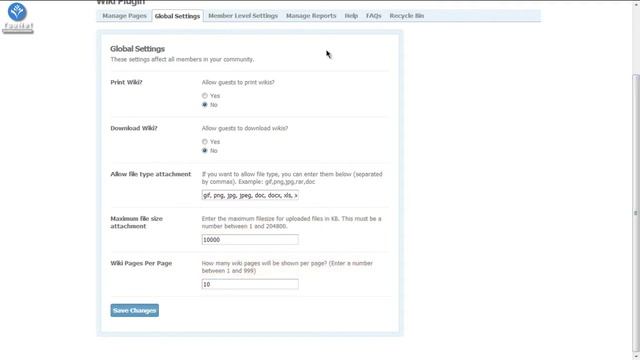Click the Save Changes button
The height and width of the screenshot is (360, 640).
coord(134,310)
